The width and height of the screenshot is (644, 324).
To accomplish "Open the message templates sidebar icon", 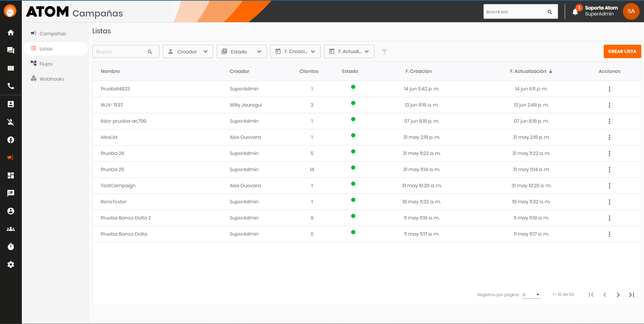I will pos(11,193).
